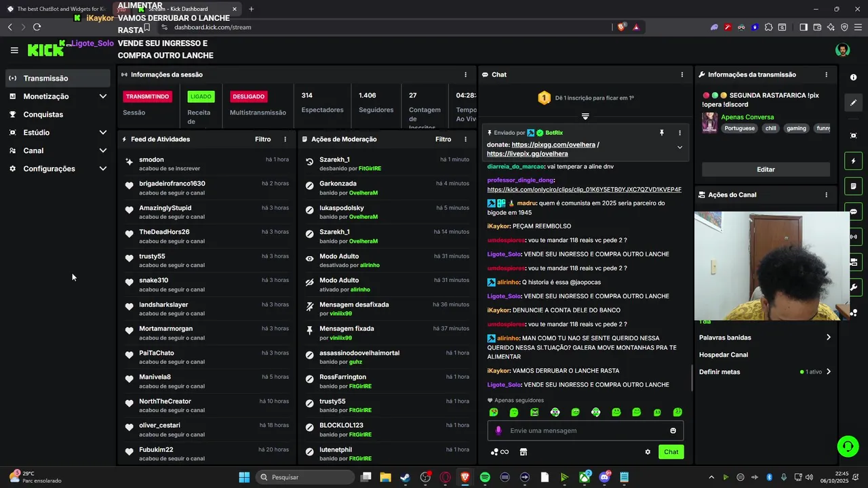Screen dimensions: 868x488
Task: Open Spotify from the taskbar
Action: (x=485, y=477)
